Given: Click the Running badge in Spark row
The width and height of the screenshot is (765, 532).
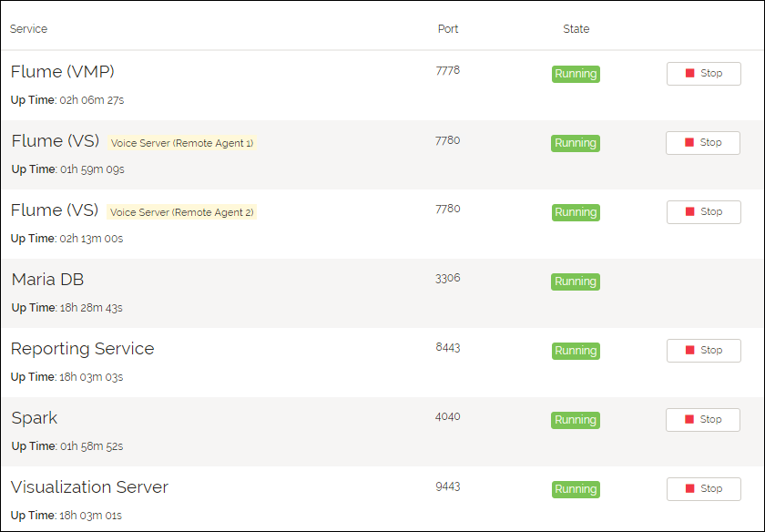Looking at the screenshot, I should [x=576, y=420].
